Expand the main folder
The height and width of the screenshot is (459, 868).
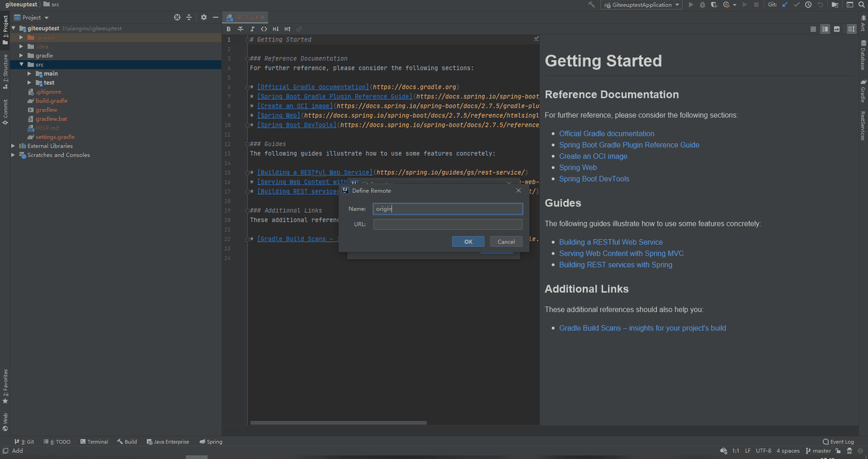29,74
